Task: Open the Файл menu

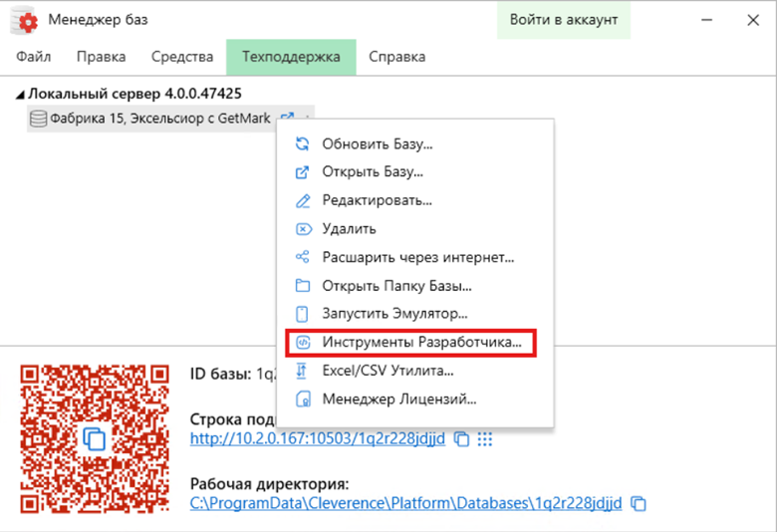Action: 33,57
